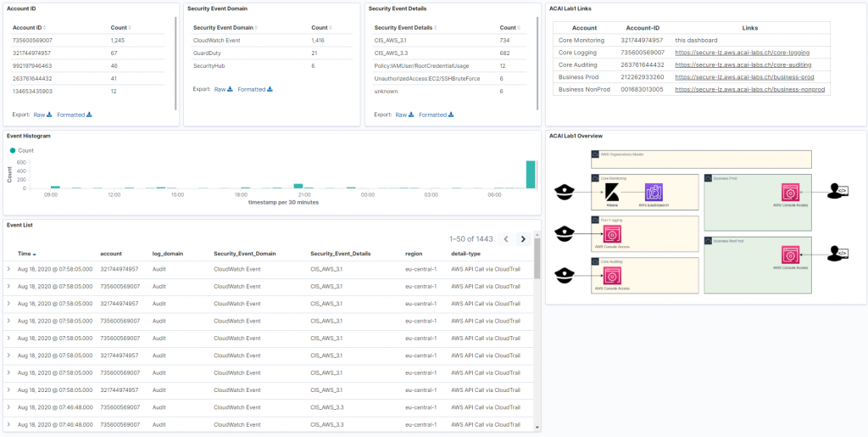Click Core Logging AWS Console Access icon
The image size is (868, 437).
(x=612, y=233)
